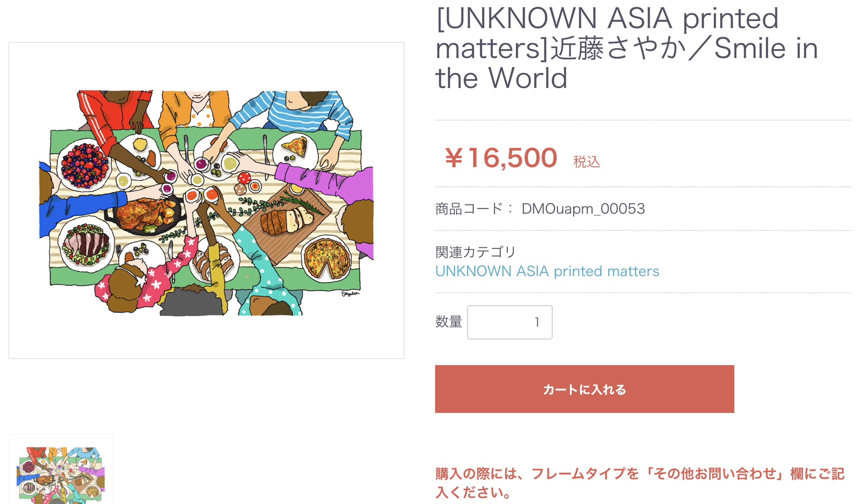Click the red カートに入れる add-to-cart button
Image resolution: width=860 pixels, height=504 pixels.
[x=584, y=389]
